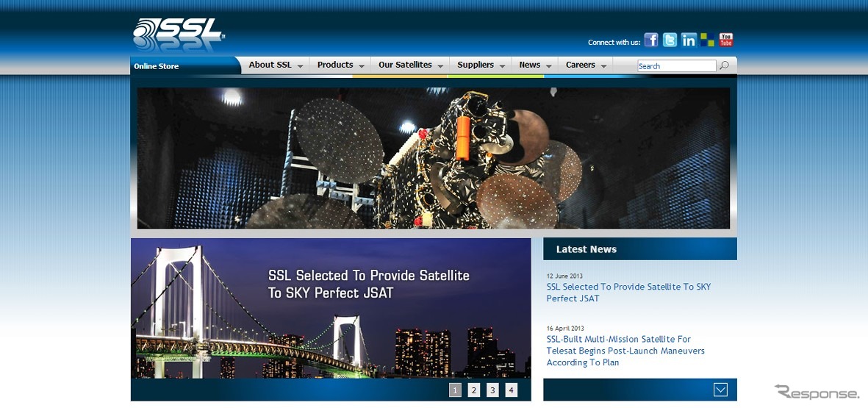Expand Latest News with the down-arrow button

click(x=720, y=390)
